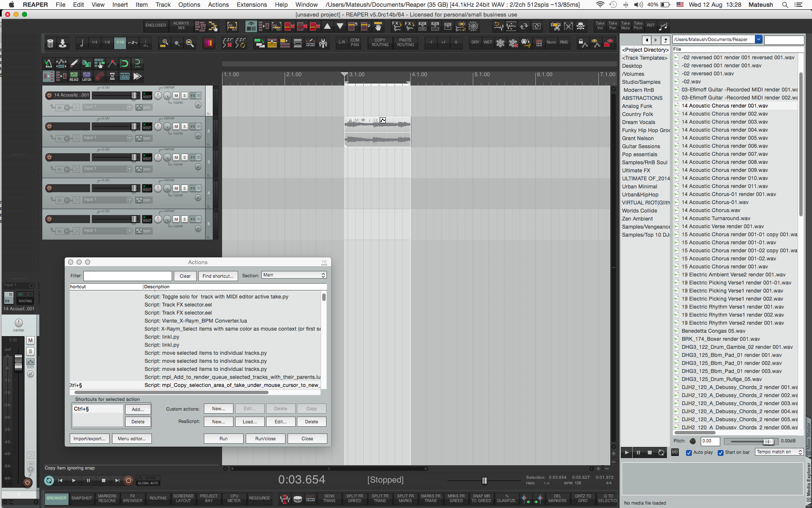Toggle Start on bar checkbox
812x508 pixels.
(x=721, y=453)
